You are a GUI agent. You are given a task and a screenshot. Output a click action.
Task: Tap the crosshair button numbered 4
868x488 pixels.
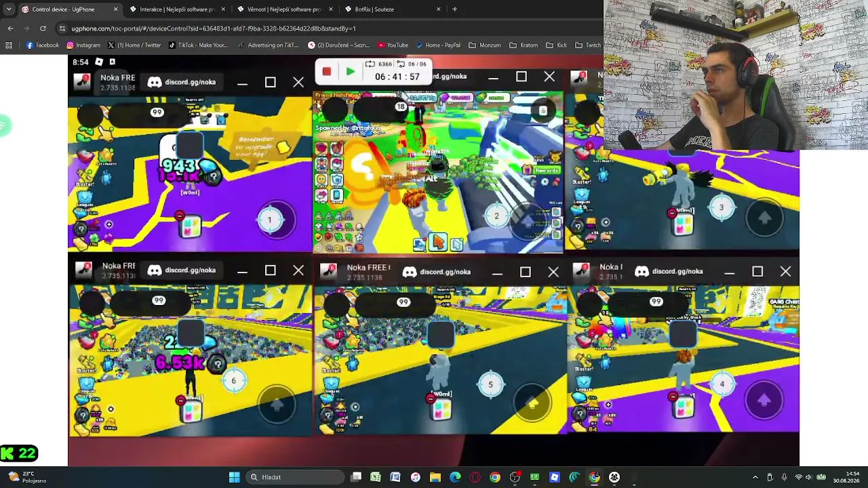tap(722, 384)
